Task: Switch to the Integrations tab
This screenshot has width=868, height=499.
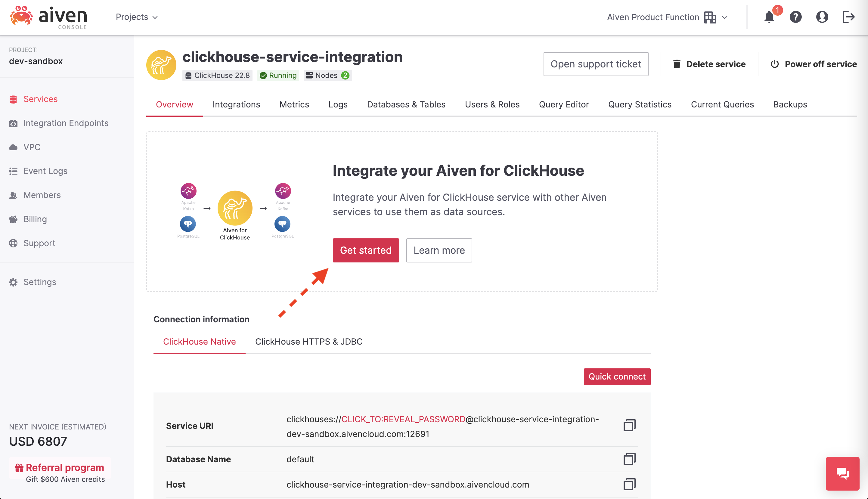Action: pyautogui.click(x=236, y=104)
